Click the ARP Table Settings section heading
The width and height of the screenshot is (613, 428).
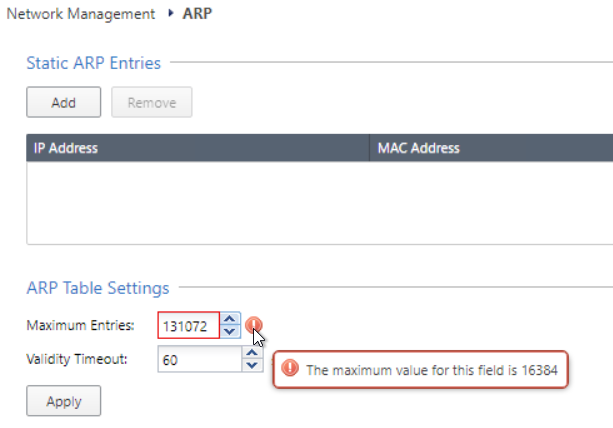click(x=98, y=288)
